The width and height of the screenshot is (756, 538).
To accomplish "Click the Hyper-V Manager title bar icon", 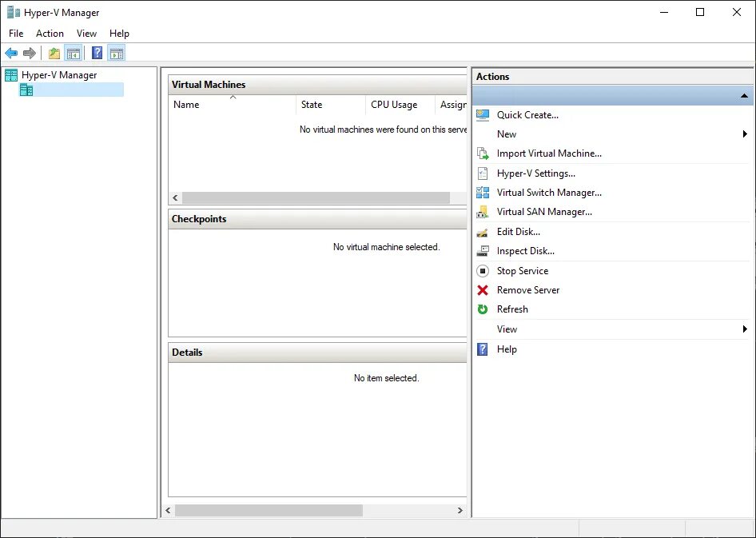I will (x=14, y=12).
